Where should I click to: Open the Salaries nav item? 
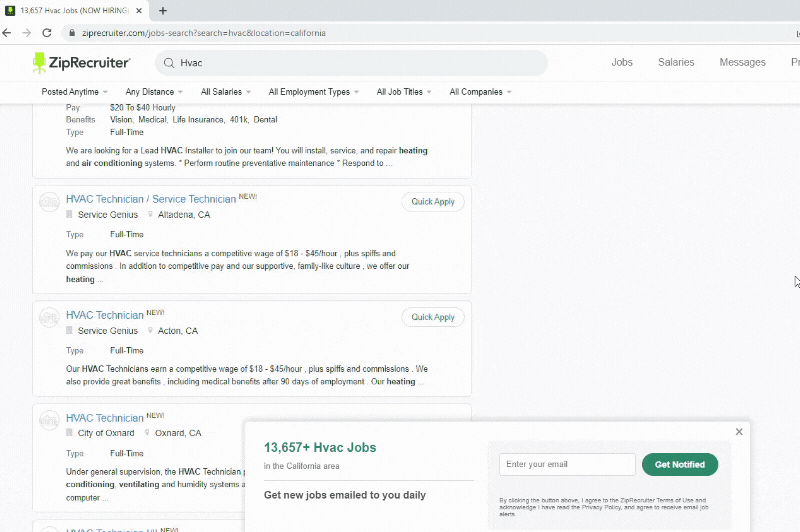(x=676, y=62)
